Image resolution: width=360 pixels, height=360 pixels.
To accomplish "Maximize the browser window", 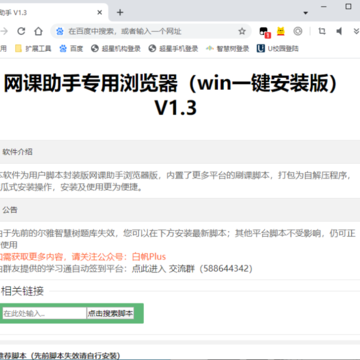I will pos(348,6).
